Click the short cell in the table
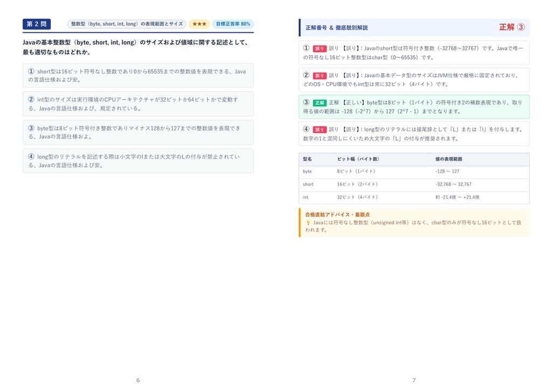Viewport: 552px width, 392px height. point(308,184)
